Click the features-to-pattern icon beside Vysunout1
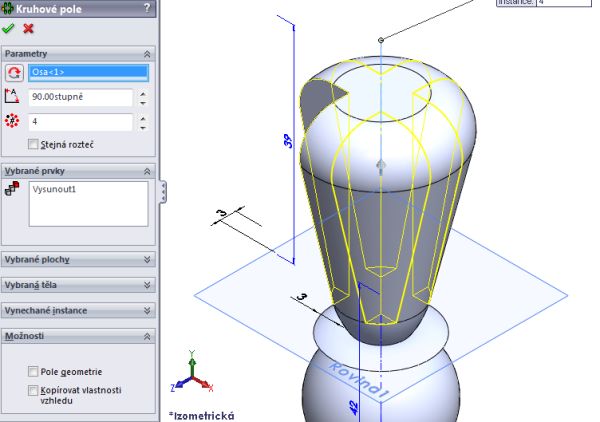Image resolution: width=600 pixels, height=422 pixels. point(13,190)
